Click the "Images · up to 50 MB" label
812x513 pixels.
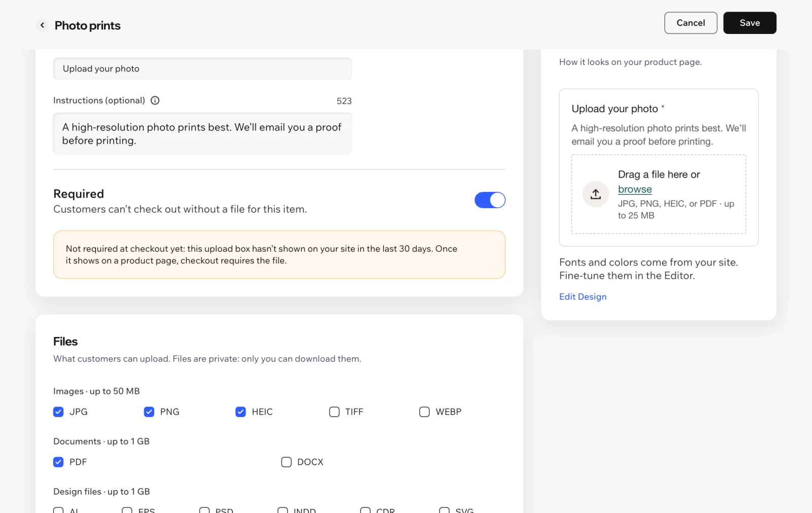[x=96, y=391]
